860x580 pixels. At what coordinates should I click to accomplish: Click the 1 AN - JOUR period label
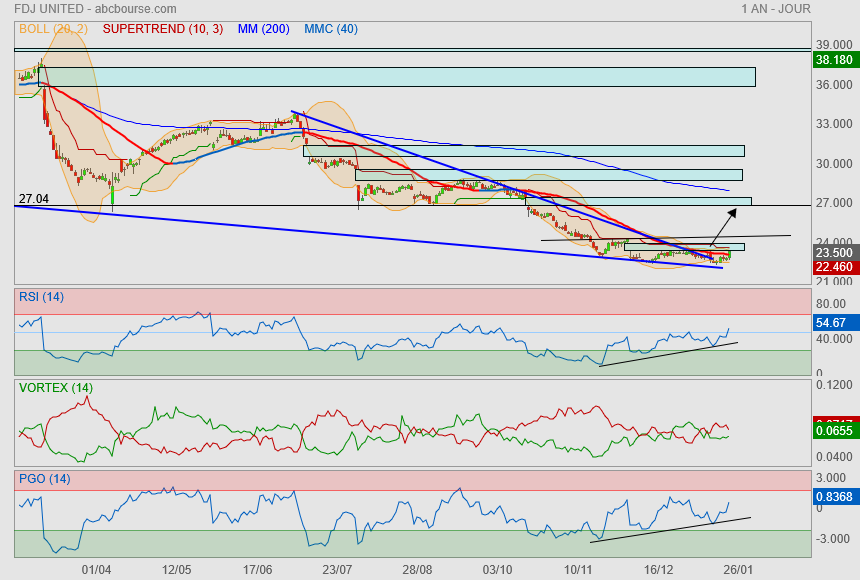776,9
